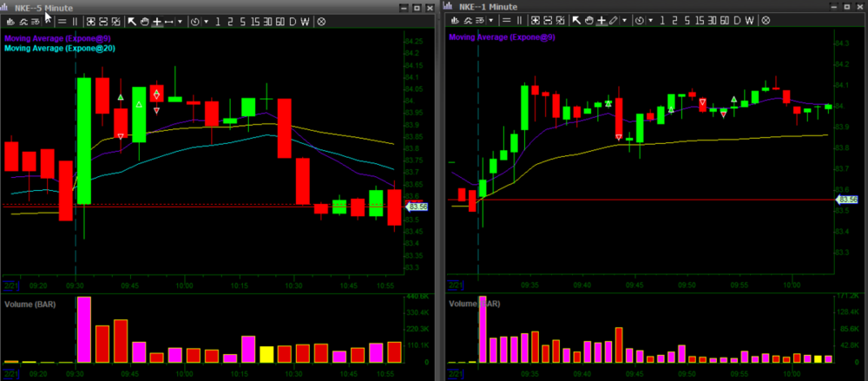Click the clock time-range icon in 5 Minute chart
This screenshot has width=868, height=381.
[194, 21]
